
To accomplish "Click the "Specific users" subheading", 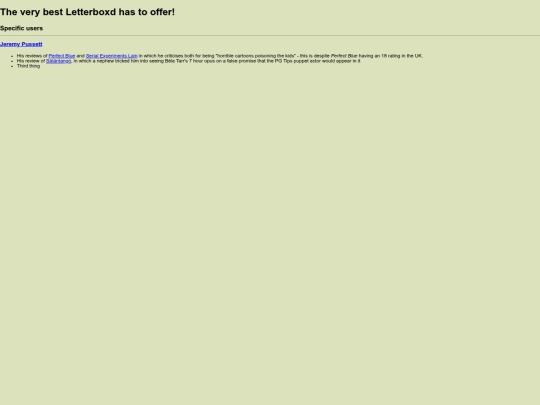I will click(21, 28).
